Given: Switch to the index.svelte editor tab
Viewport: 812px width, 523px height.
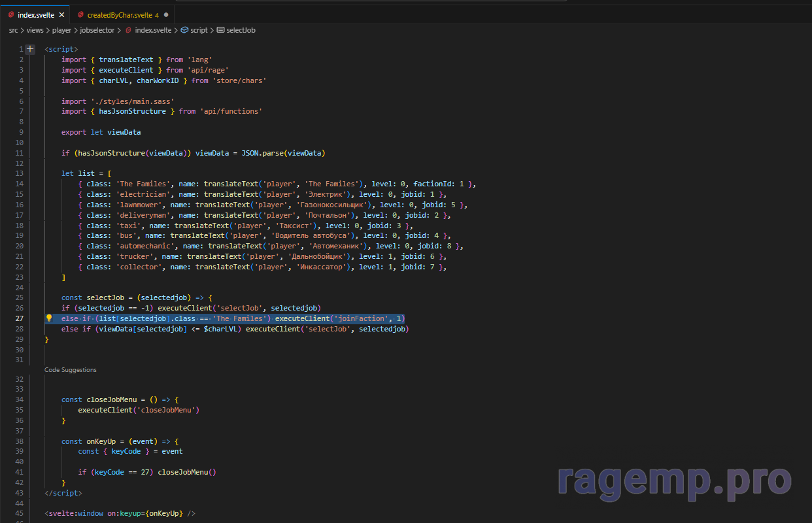Looking at the screenshot, I should pos(36,14).
